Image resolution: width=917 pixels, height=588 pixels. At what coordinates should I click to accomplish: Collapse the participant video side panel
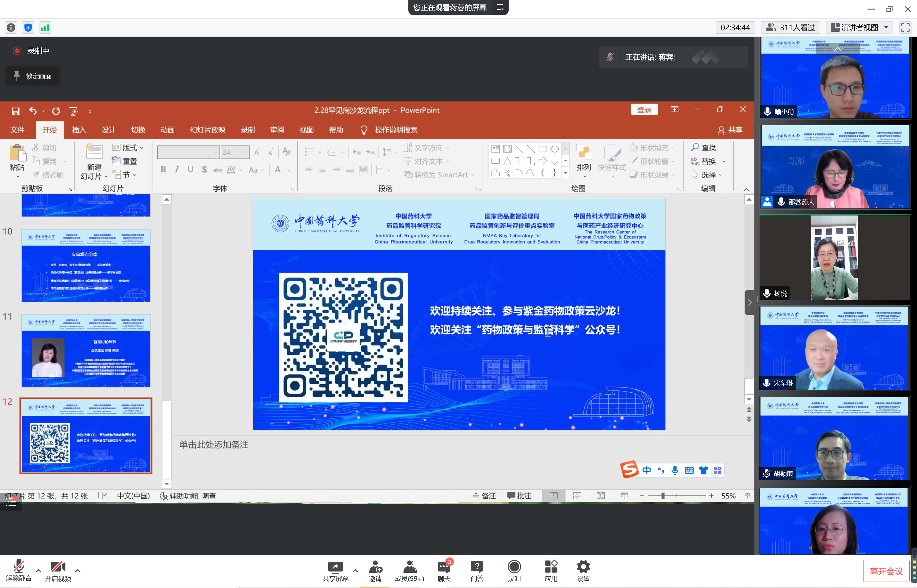pos(749,302)
